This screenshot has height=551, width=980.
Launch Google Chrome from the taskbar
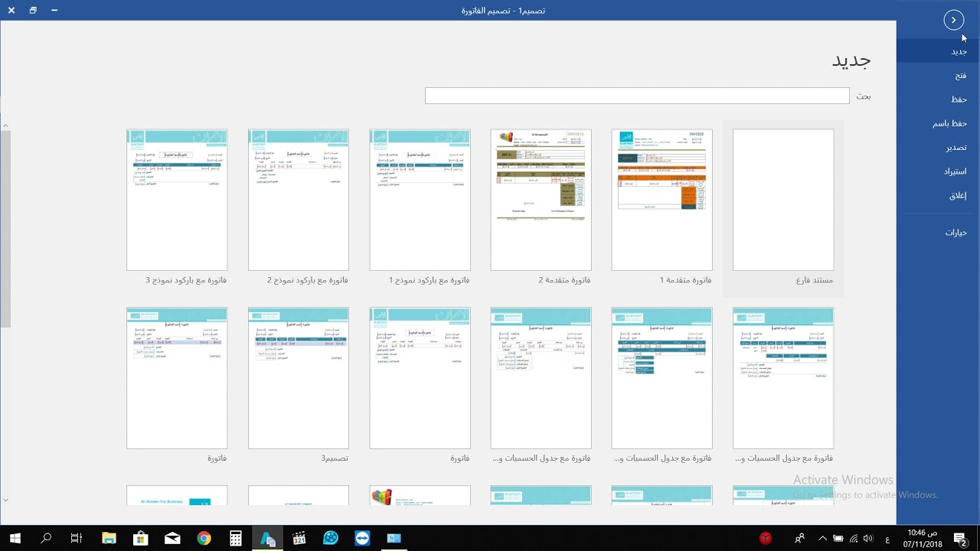(x=204, y=539)
